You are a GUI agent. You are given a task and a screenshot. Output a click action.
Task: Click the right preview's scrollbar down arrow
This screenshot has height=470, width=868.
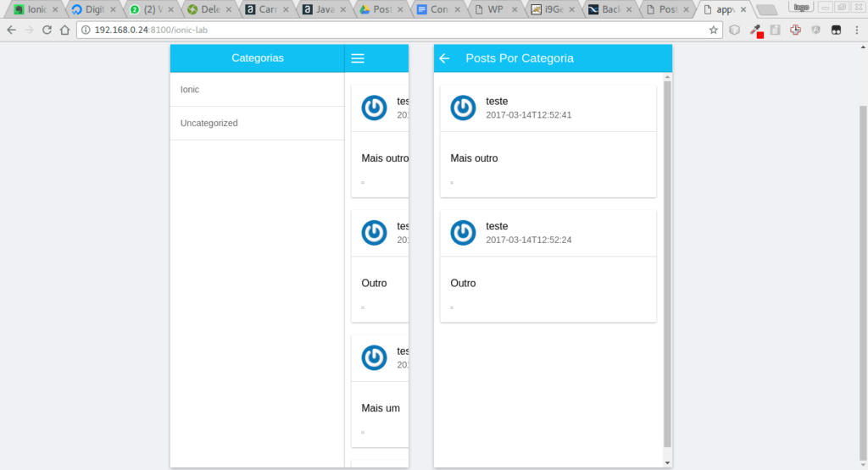pyautogui.click(x=667, y=462)
